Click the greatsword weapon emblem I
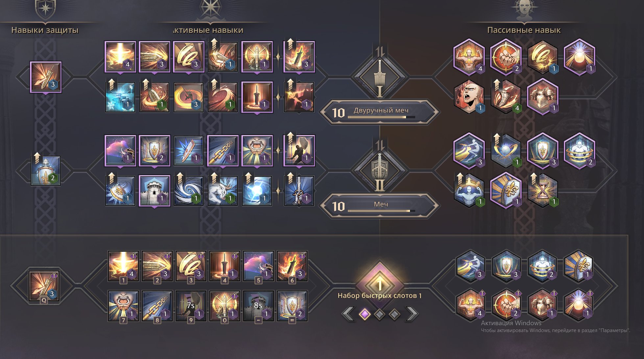Image resolution: width=644 pixels, height=359 pixels. pyautogui.click(x=379, y=77)
